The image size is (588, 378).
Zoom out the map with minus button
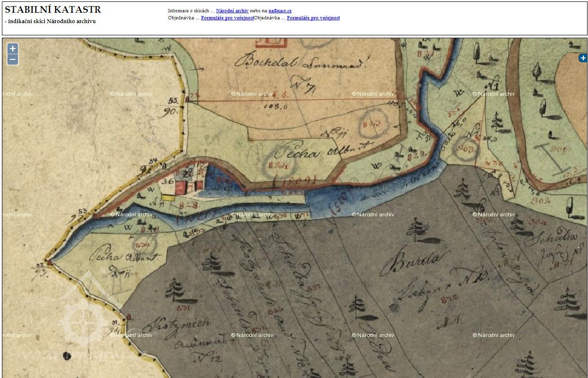[x=13, y=59]
